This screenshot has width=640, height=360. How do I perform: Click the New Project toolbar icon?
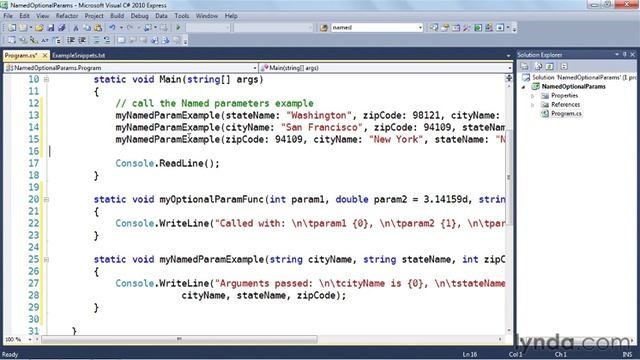point(12,28)
